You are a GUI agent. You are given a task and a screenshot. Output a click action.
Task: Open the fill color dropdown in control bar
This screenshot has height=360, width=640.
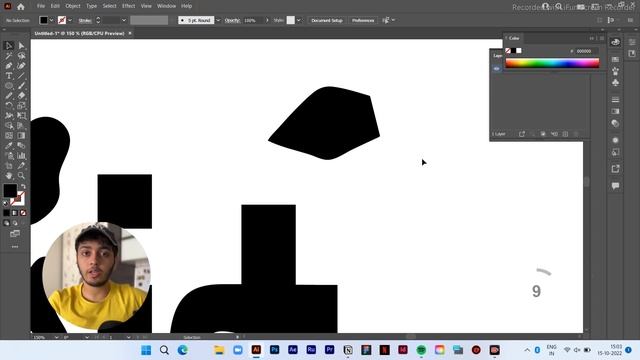(51, 20)
